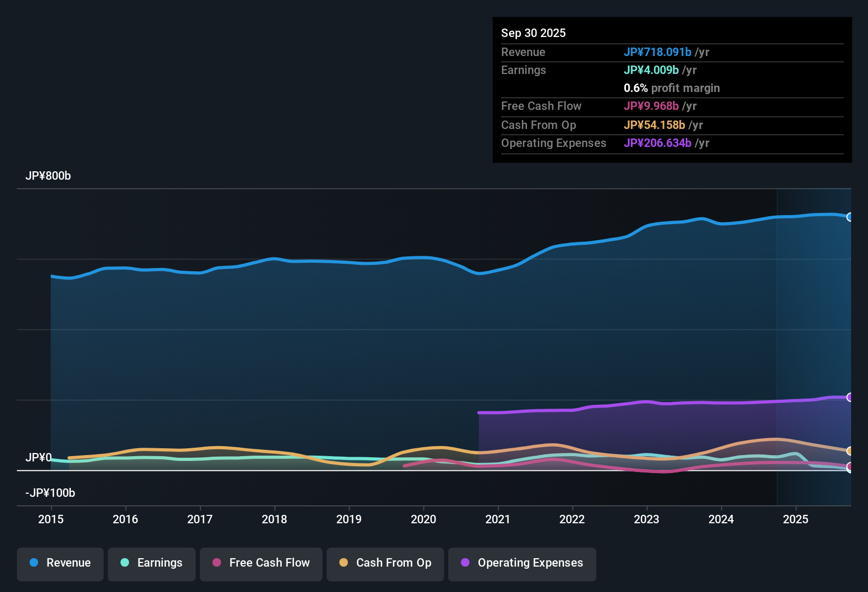868x592 pixels.
Task: Select the Free Cash Flow legend entry
Action: click(261, 563)
